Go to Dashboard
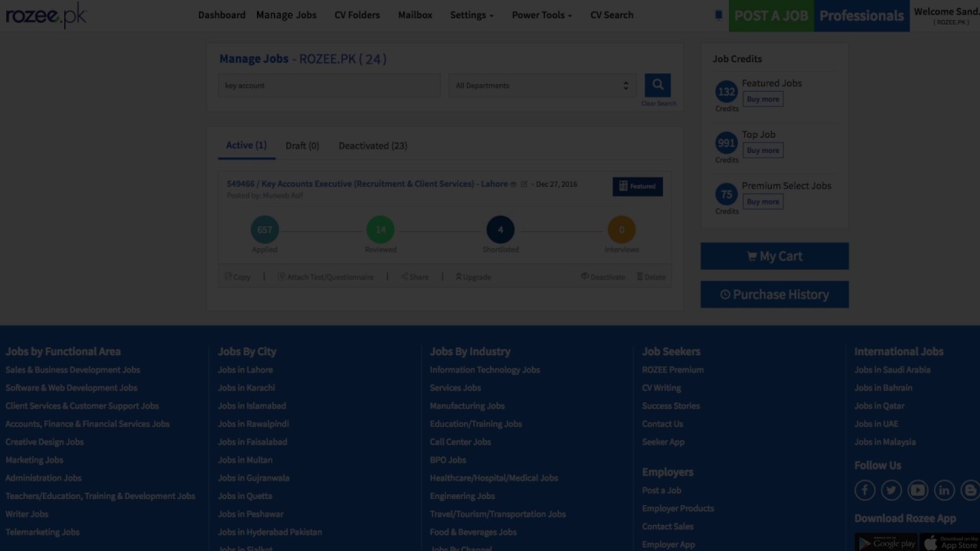 tap(222, 15)
